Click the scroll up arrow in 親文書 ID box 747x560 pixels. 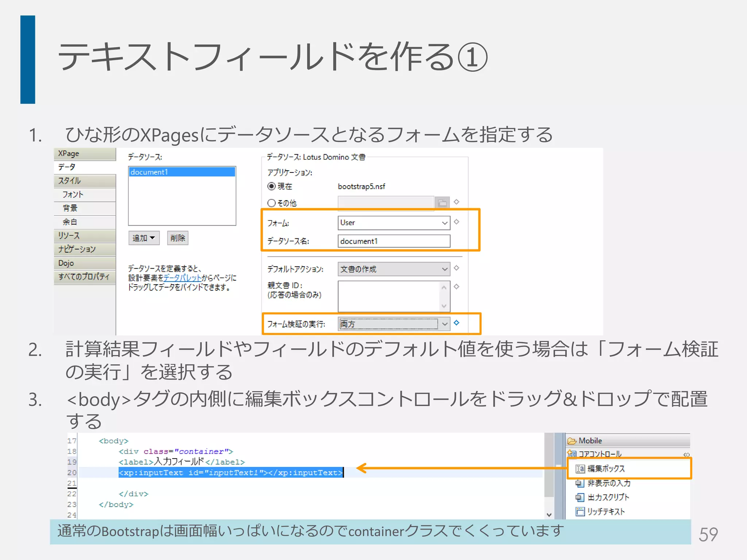[x=444, y=288]
